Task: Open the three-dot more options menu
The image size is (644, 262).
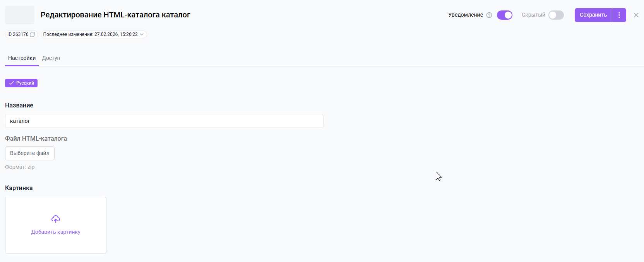Action: 619,15
